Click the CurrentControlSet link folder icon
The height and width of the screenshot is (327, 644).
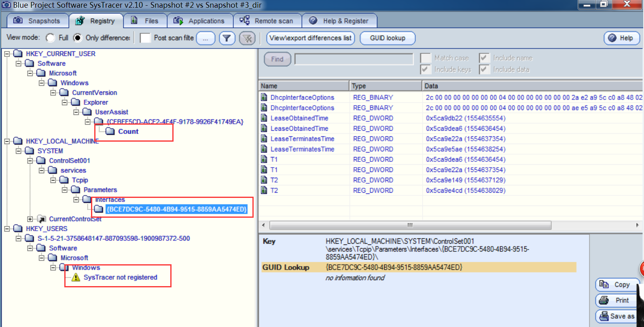(41, 219)
